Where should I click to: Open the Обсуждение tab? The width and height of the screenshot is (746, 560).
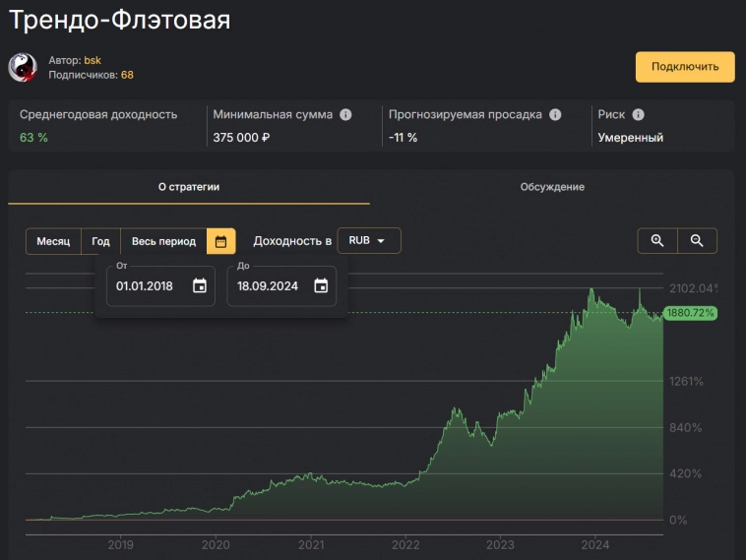click(552, 186)
